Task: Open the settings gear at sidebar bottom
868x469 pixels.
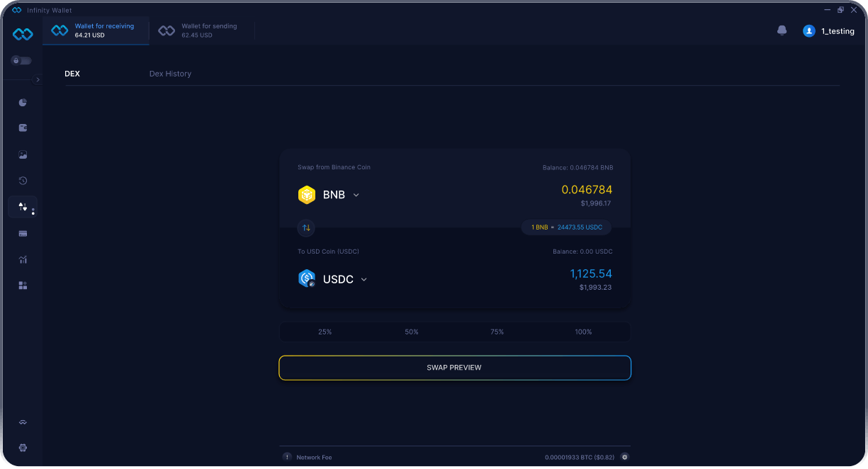Action: [x=23, y=448]
